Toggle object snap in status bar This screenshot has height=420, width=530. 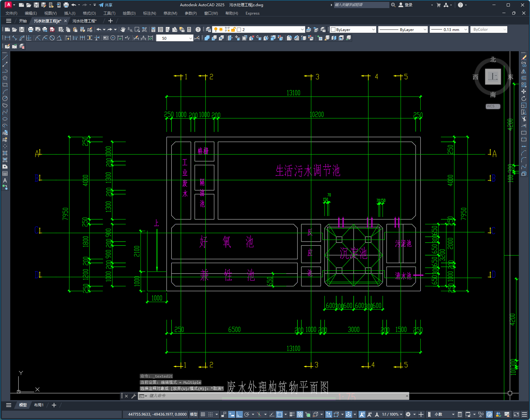pyautogui.click(x=279, y=414)
